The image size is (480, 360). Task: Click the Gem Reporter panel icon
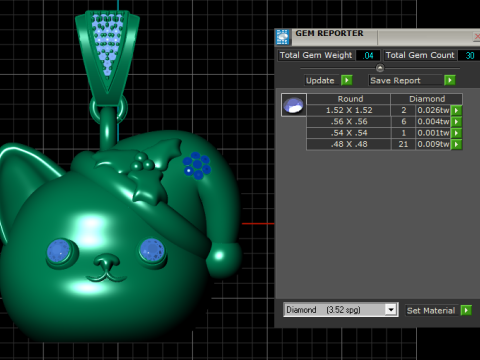click(x=283, y=37)
